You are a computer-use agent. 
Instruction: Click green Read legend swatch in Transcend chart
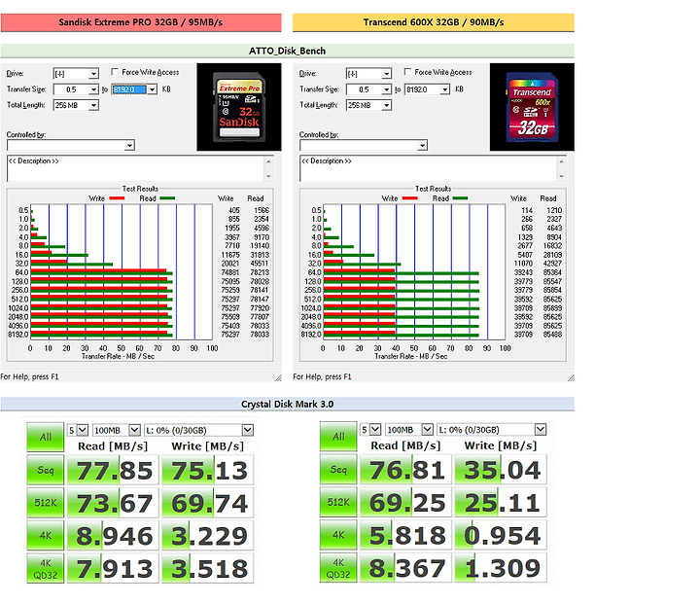(x=460, y=198)
